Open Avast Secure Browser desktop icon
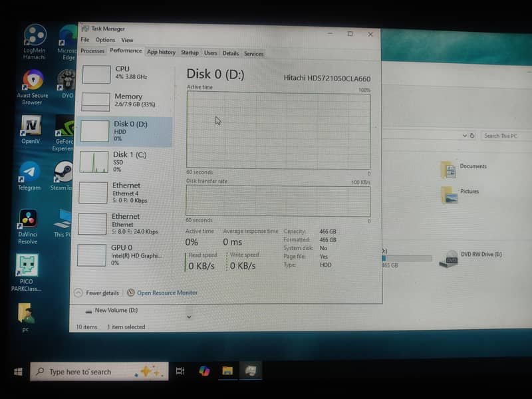Image resolution: width=532 pixels, height=399 pixels. [x=33, y=87]
